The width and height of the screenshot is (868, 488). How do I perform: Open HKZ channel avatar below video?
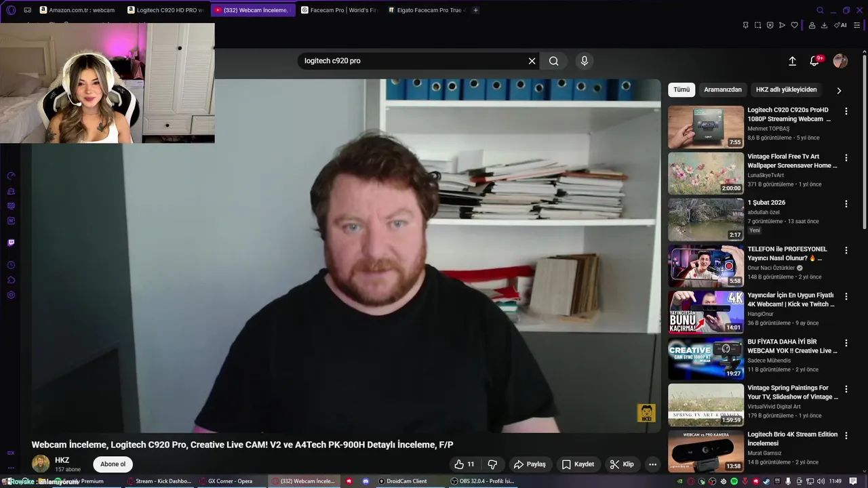pyautogui.click(x=41, y=464)
